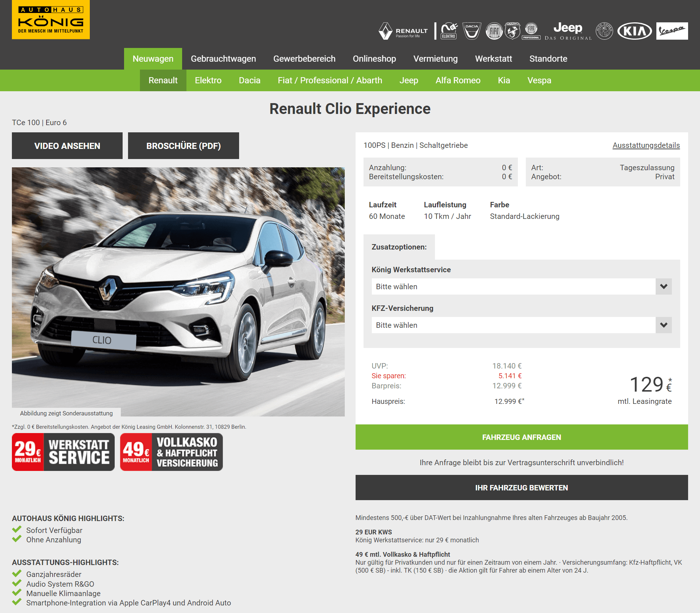Click the Renault Clio Experience heading
The image size is (700, 613).
point(350,109)
